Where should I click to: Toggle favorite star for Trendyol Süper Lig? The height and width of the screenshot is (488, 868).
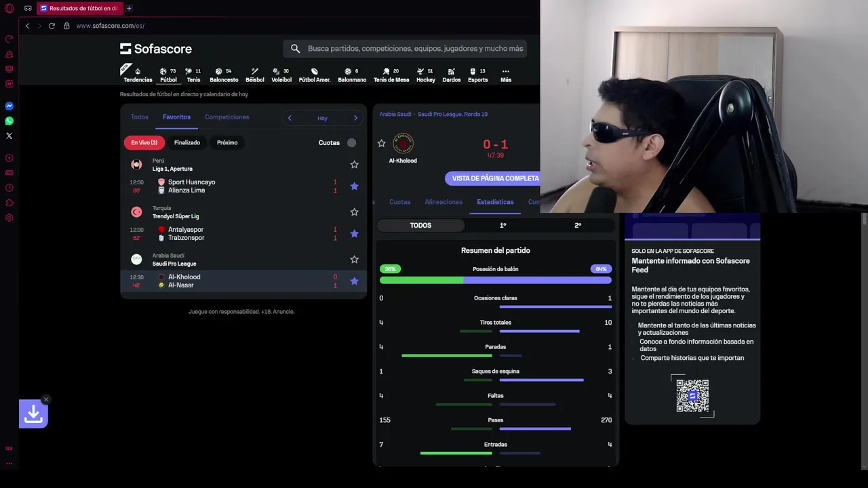(354, 212)
